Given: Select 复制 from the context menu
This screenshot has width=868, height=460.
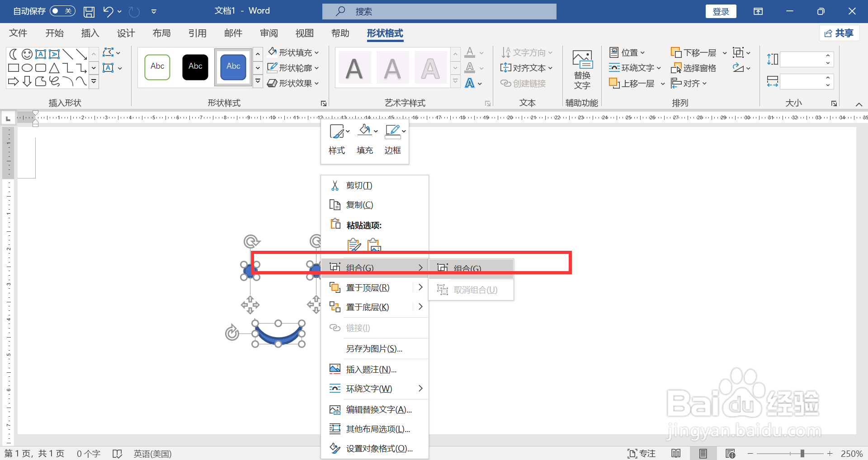Looking at the screenshot, I should (359, 204).
